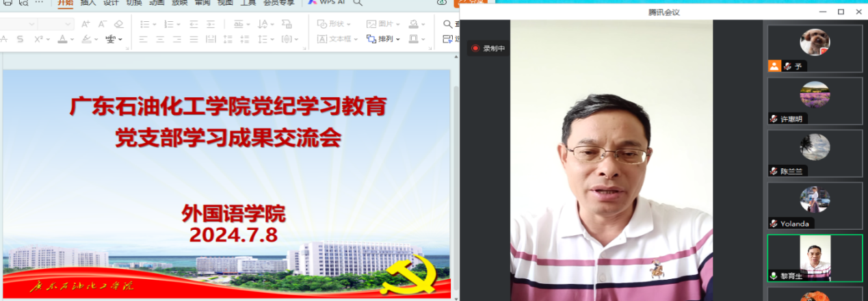The width and height of the screenshot is (868, 301).
Task: Click the slide text 外国语学院
Action: (x=233, y=214)
